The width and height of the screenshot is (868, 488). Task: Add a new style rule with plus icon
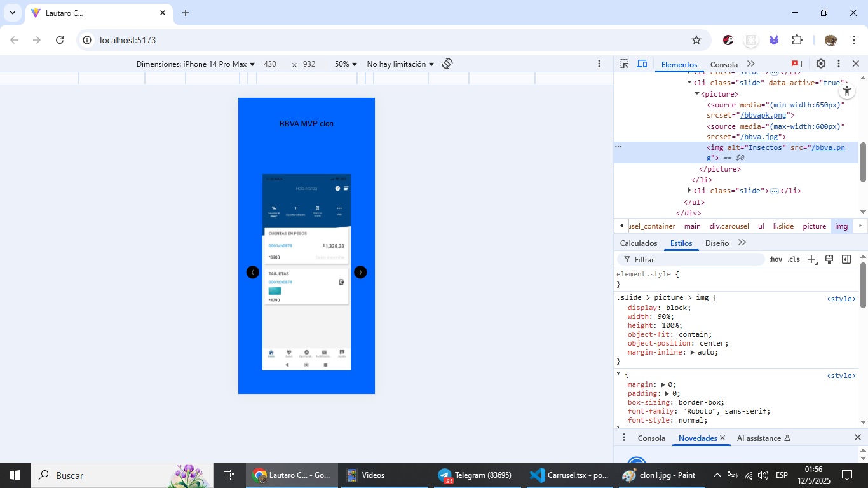pyautogui.click(x=811, y=259)
